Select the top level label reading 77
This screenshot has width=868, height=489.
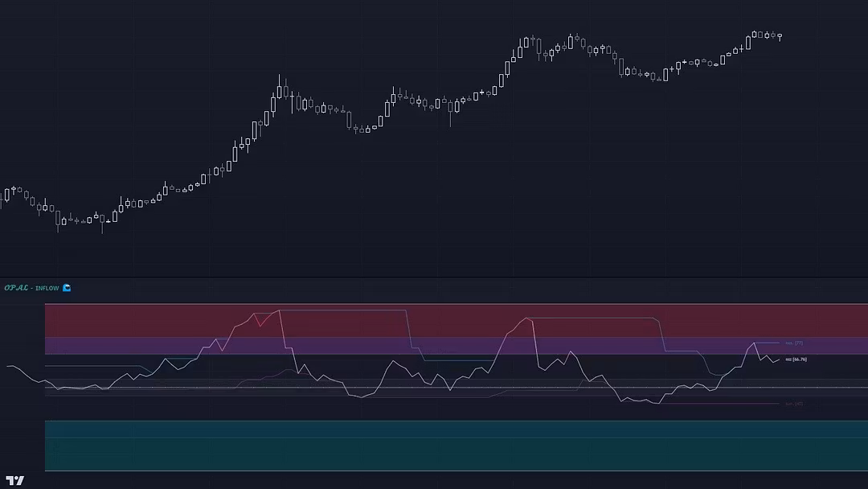(x=794, y=343)
